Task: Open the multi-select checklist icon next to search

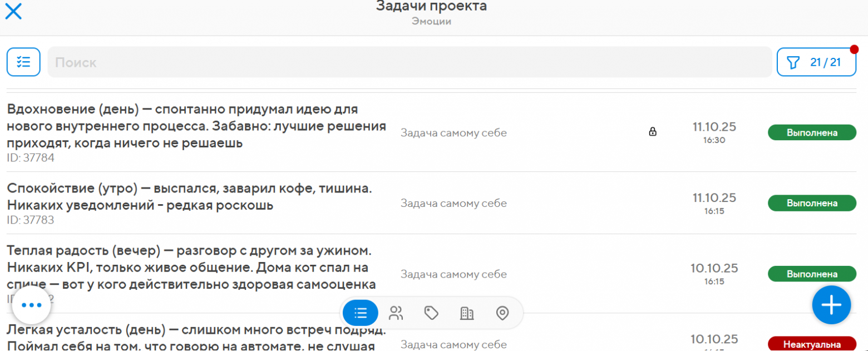Action: pyautogui.click(x=23, y=62)
